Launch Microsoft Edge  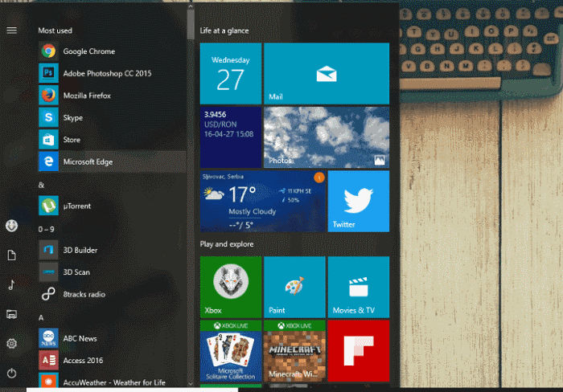[x=112, y=161]
